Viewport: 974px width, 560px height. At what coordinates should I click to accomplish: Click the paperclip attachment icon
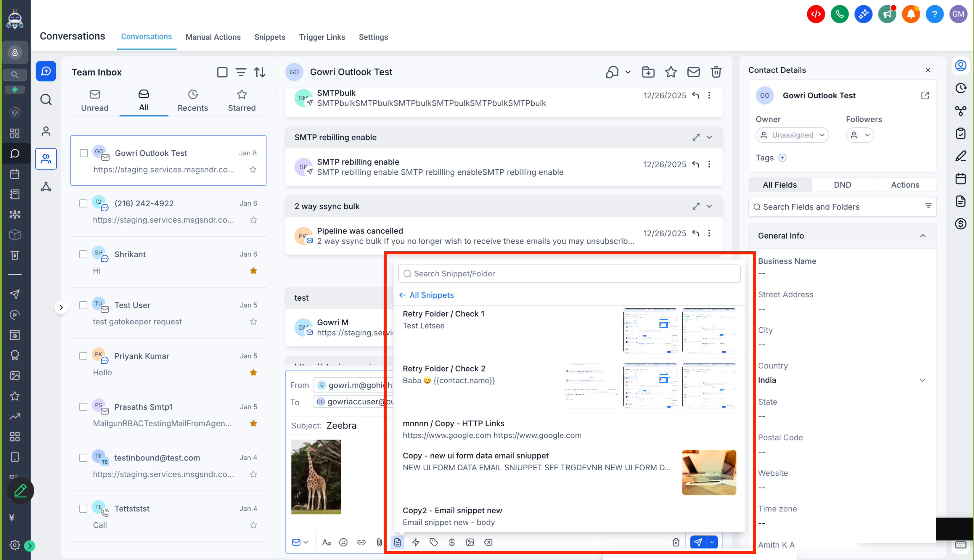(379, 542)
